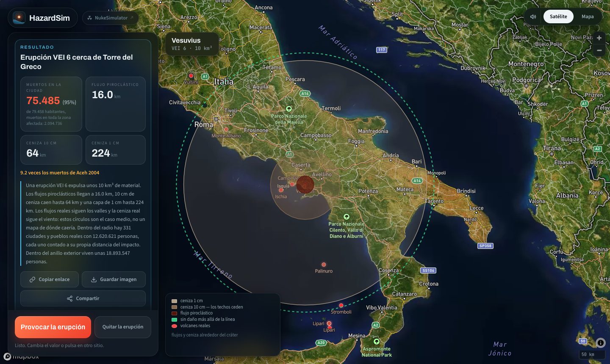Click the volcanes reales legend dot
Image resolution: width=610 pixels, height=364 pixels.
[174, 326]
